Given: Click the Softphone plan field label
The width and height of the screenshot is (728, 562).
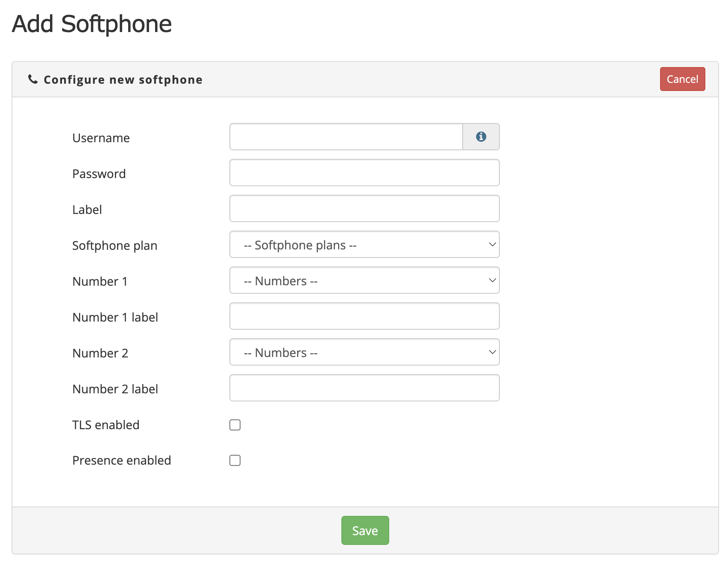Looking at the screenshot, I should coord(114,245).
